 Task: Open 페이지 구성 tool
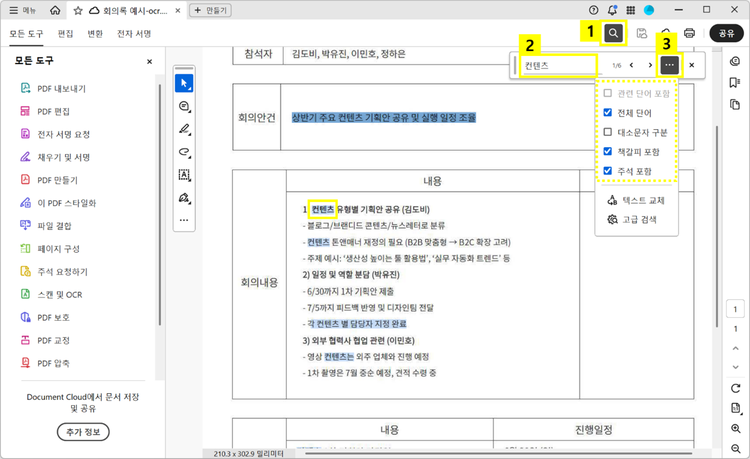click(50, 249)
